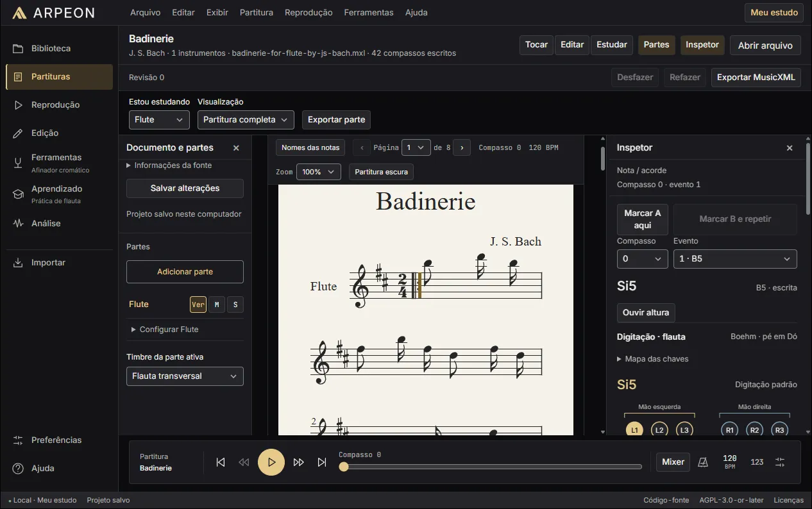
Task: Go to Reprodução in the sidebar
Action: pos(59,105)
